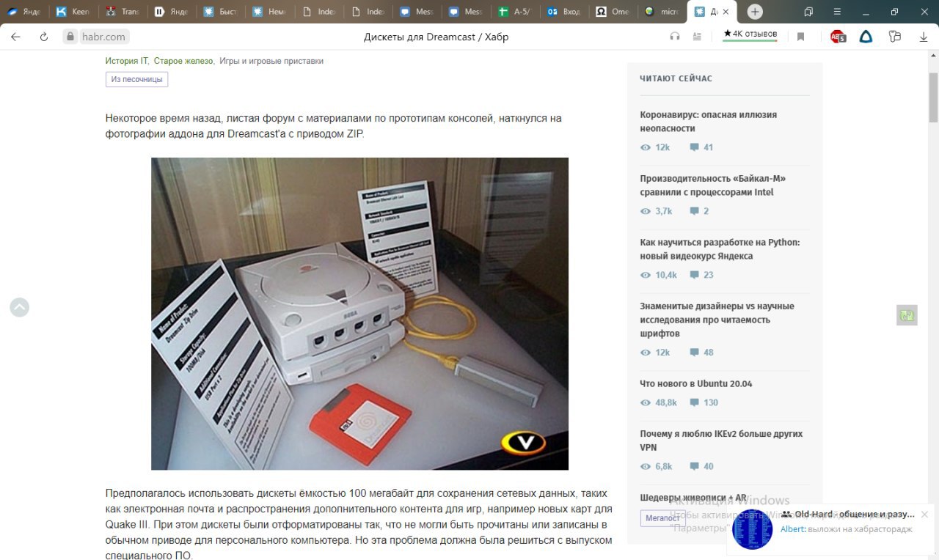The width and height of the screenshot is (939, 560).
Task: Switch to the Вход Outlook tab
Action: [x=565, y=12]
